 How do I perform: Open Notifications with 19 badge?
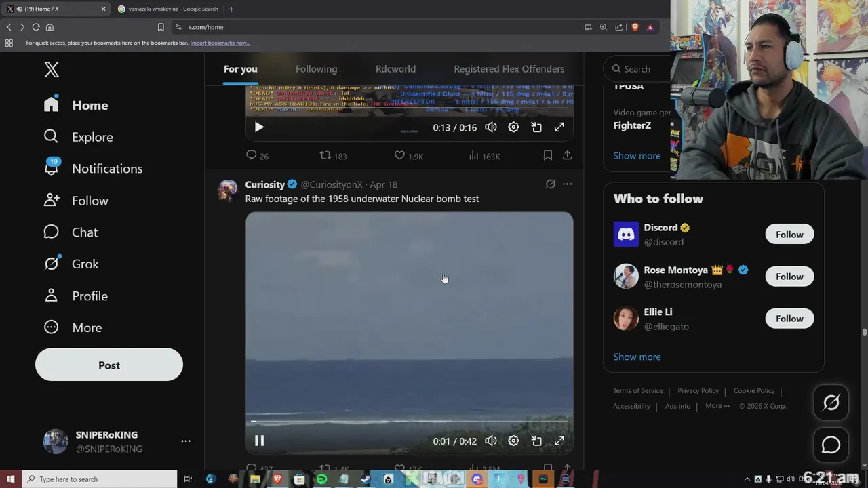(93, 169)
